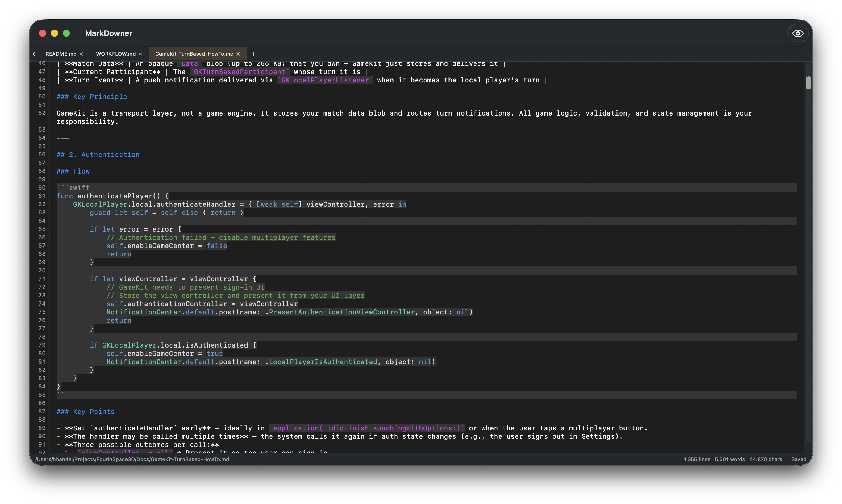Click the "### Key Principle" heading

tap(92, 96)
